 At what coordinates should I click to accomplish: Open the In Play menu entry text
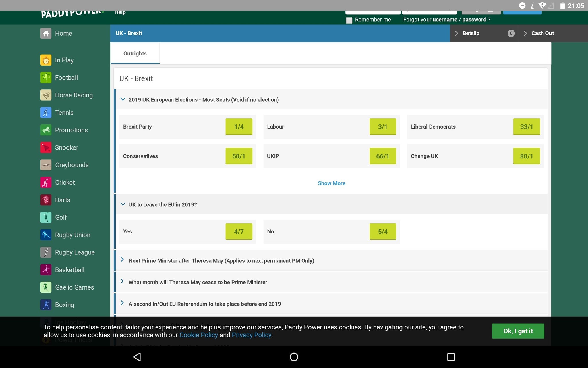[64, 60]
